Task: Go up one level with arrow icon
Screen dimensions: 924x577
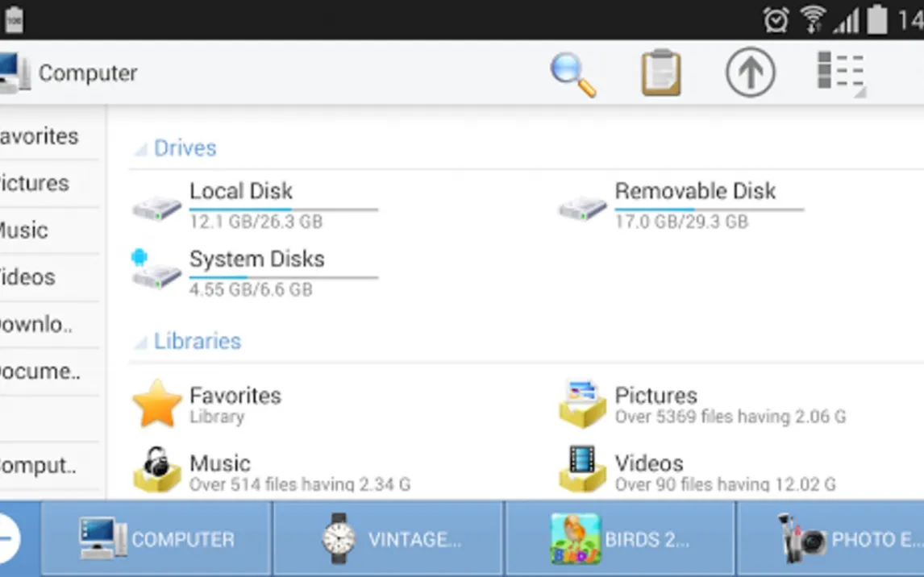Action: pyautogui.click(x=750, y=73)
